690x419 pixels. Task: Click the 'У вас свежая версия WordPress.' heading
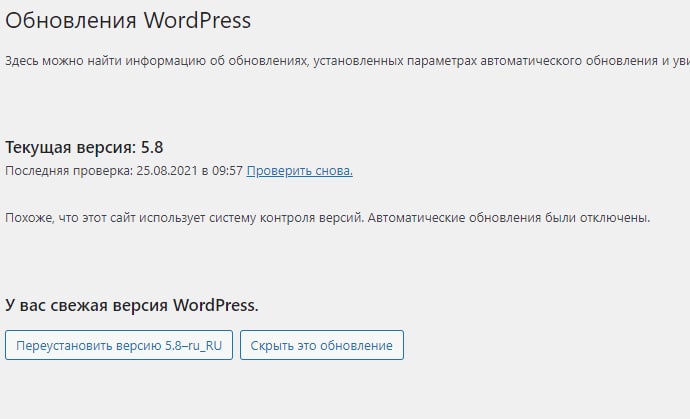click(x=132, y=305)
